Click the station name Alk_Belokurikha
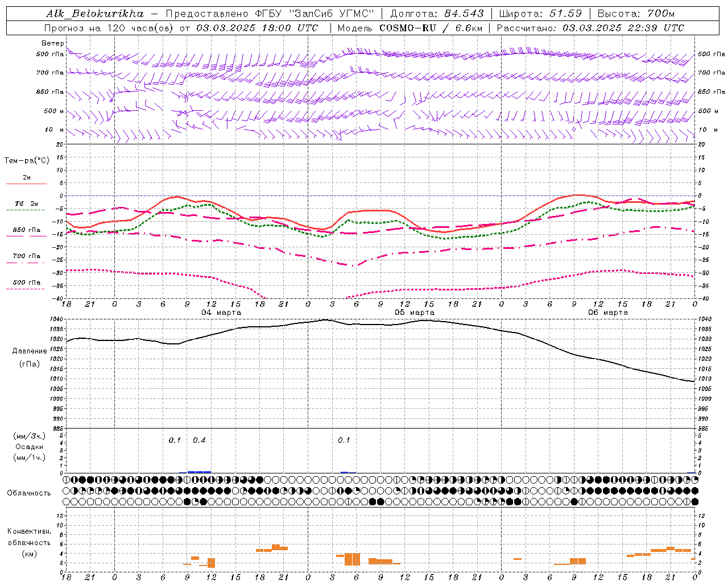 [95, 14]
